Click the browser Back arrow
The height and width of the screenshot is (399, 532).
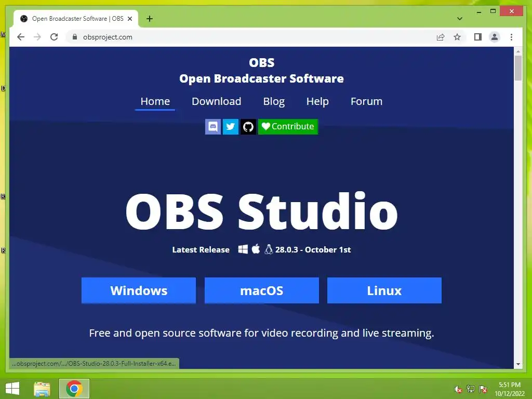21,37
